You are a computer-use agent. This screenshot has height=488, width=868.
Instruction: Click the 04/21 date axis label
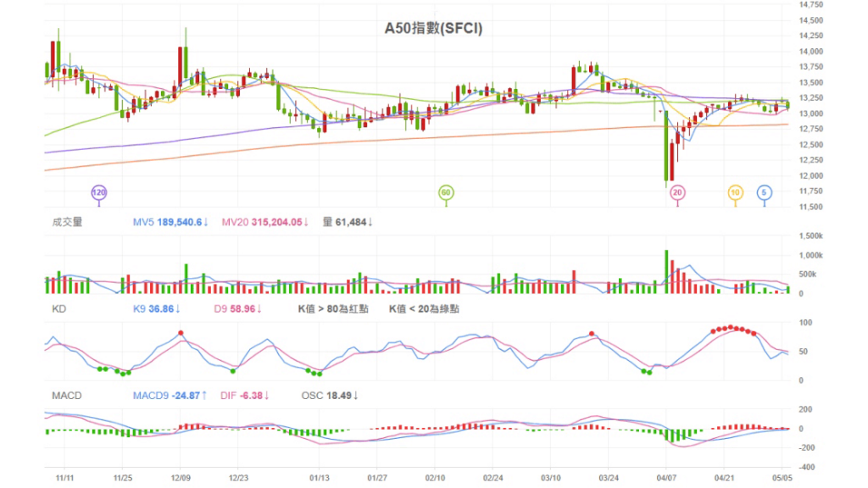tap(724, 478)
